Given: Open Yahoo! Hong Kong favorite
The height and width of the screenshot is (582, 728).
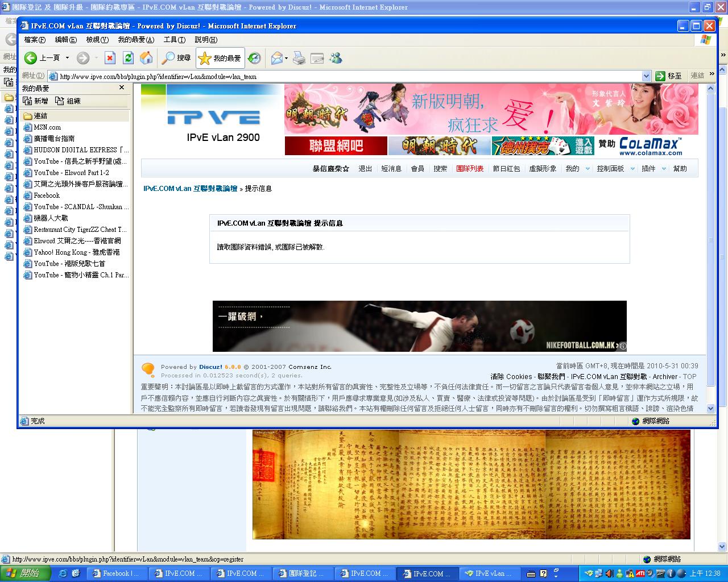Looking at the screenshot, I should tap(77, 252).
